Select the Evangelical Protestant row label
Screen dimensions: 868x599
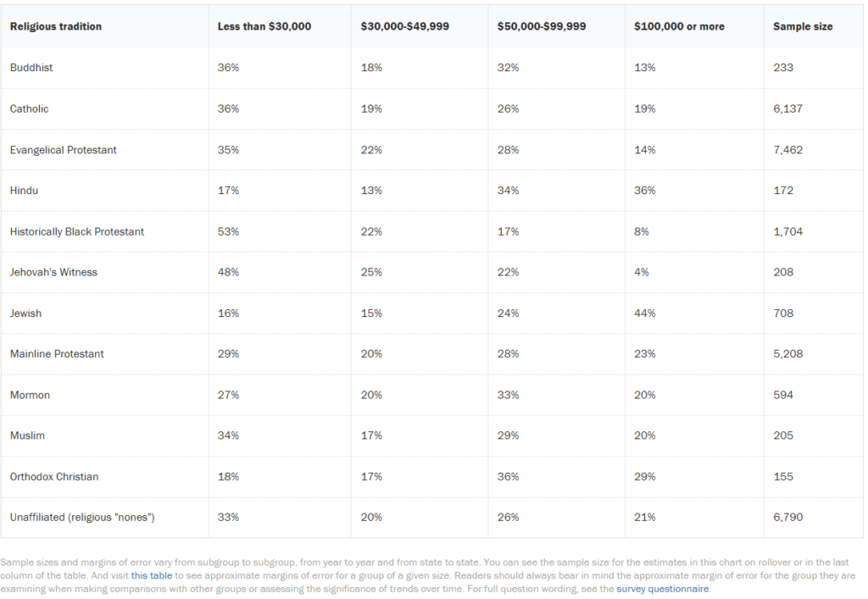[x=64, y=150]
